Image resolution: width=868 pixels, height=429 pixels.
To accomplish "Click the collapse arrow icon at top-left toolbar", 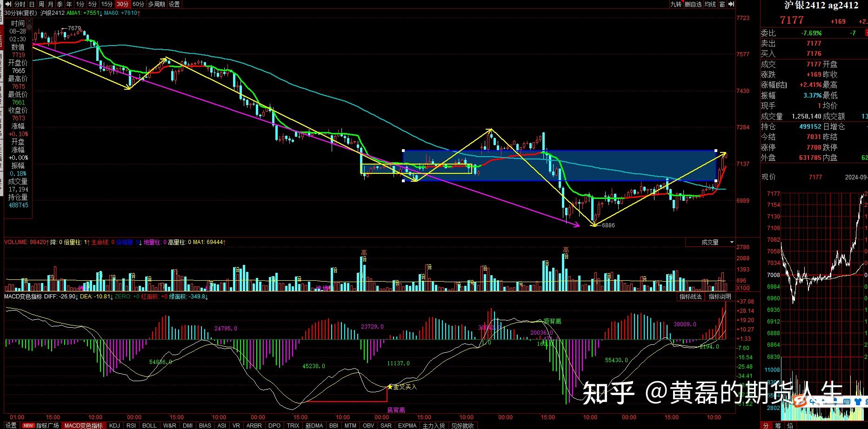I will coord(8,4).
